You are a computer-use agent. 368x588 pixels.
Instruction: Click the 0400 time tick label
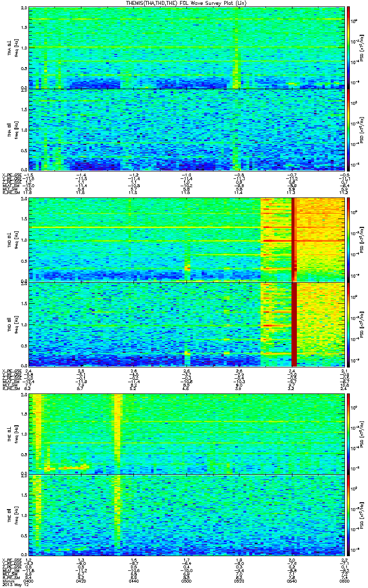coord(29,581)
